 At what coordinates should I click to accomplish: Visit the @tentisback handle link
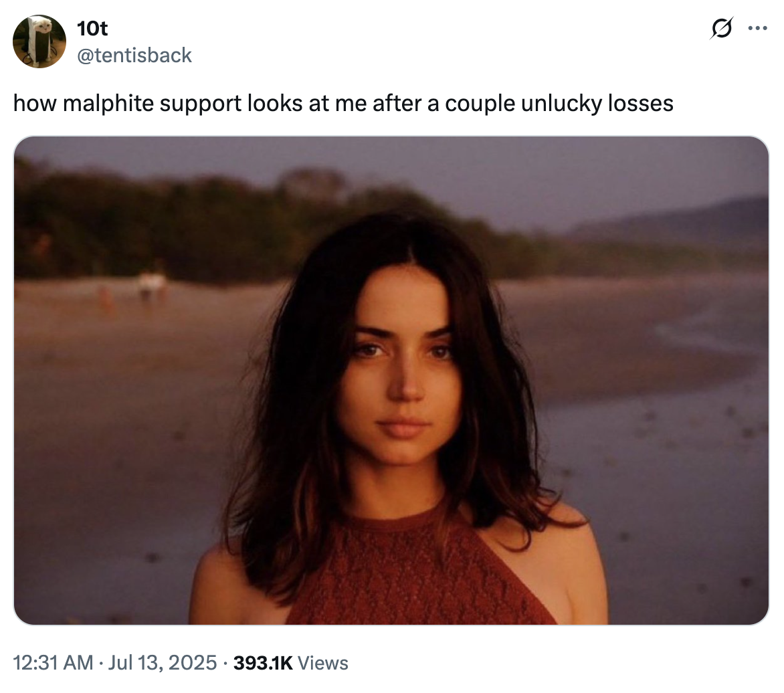pyautogui.click(x=134, y=55)
